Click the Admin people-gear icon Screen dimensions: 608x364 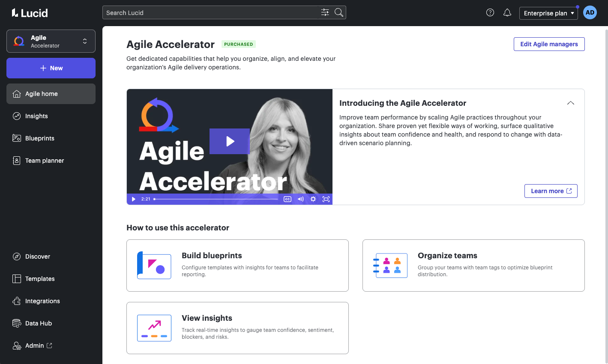[x=17, y=346]
